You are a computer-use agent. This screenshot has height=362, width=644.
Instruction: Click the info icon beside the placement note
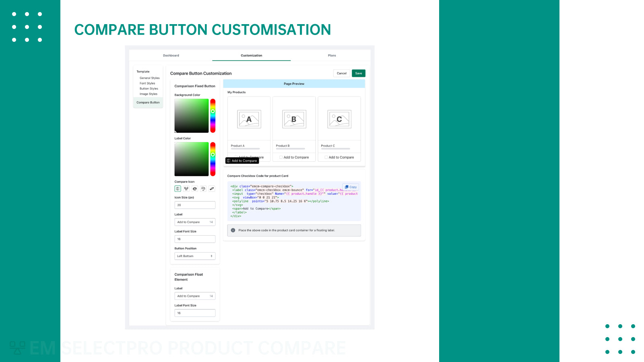233,230
